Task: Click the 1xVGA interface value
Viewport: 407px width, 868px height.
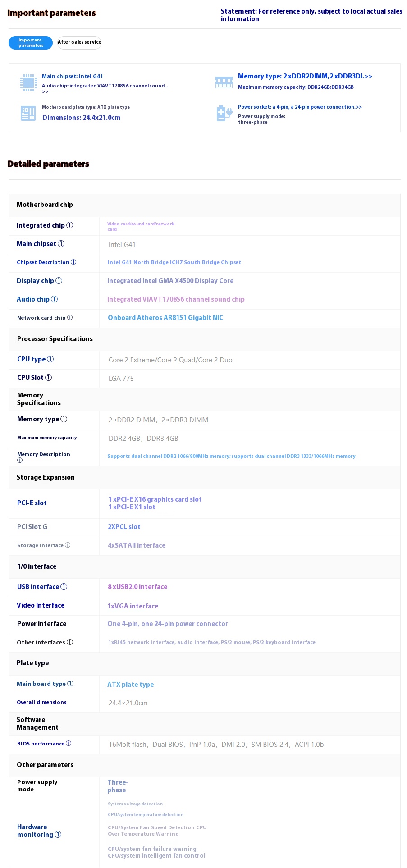Action: [x=133, y=606]
